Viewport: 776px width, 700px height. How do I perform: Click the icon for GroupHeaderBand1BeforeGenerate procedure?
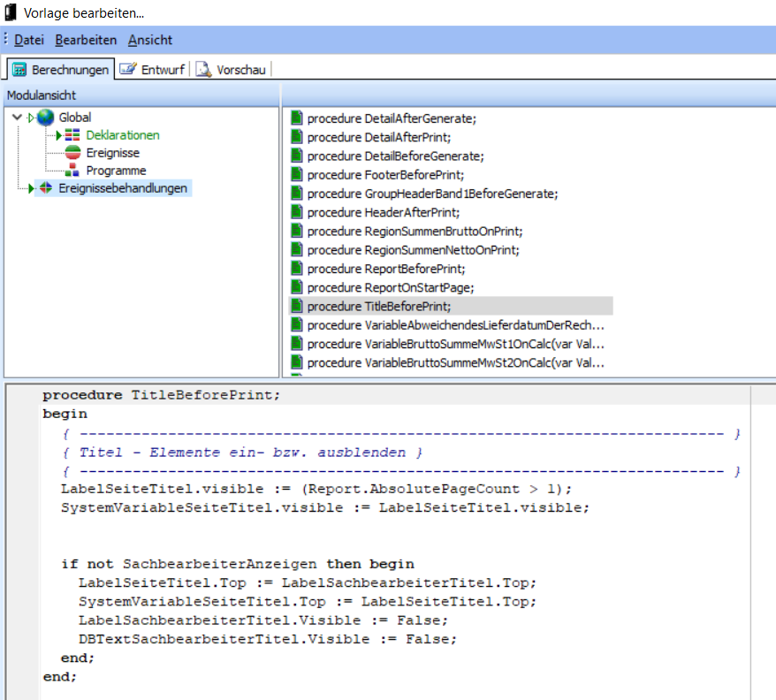click(296, 193)
